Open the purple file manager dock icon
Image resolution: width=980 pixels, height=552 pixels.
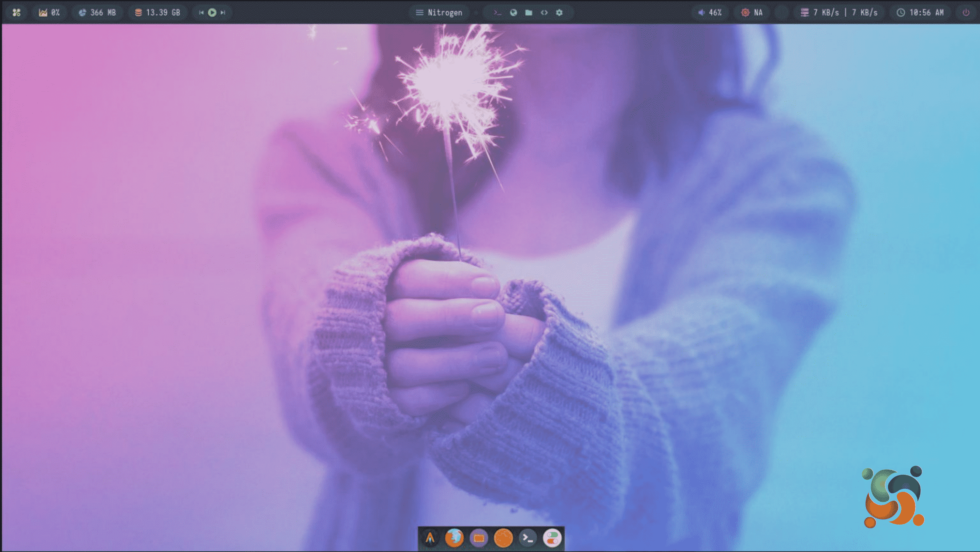(479, 538)
